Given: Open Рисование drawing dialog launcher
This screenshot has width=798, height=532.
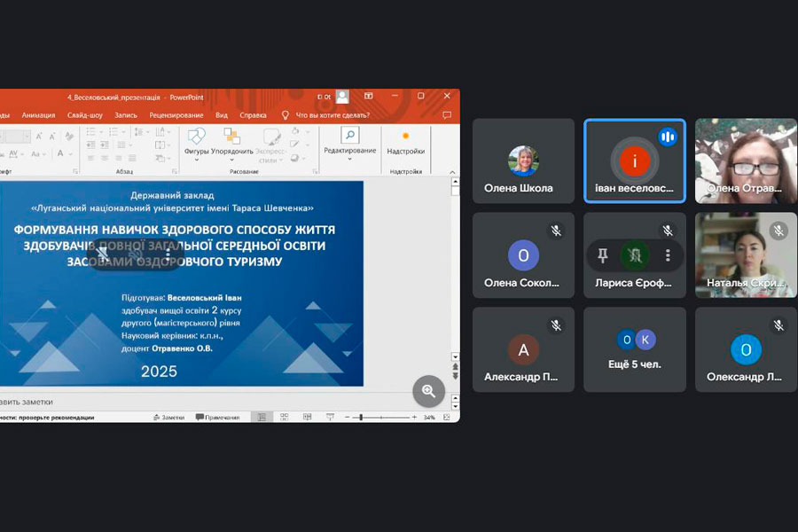Looking at the screenshot, I should pyautogui.click(x=315, y=171).
